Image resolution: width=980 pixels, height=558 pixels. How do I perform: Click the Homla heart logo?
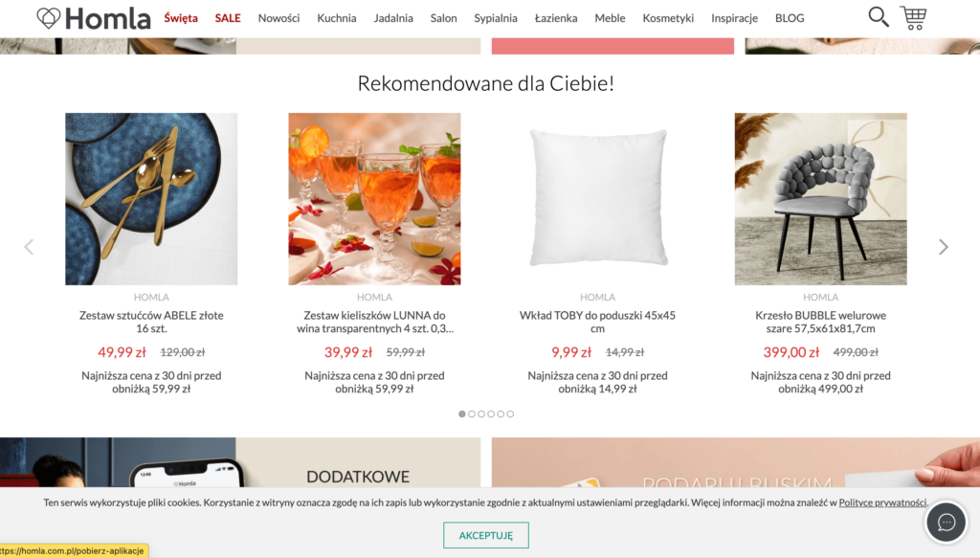[93, 18]
